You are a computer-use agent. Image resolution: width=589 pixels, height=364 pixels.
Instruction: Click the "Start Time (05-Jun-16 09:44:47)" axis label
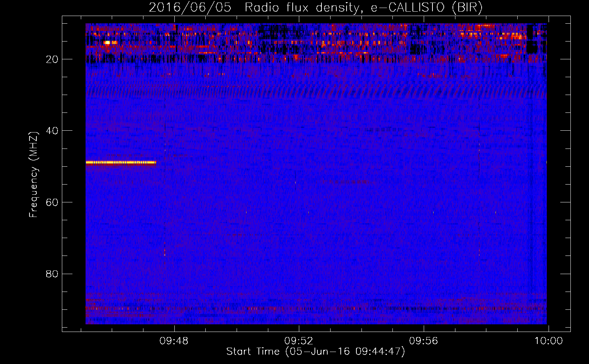click(x=316, y=352)
